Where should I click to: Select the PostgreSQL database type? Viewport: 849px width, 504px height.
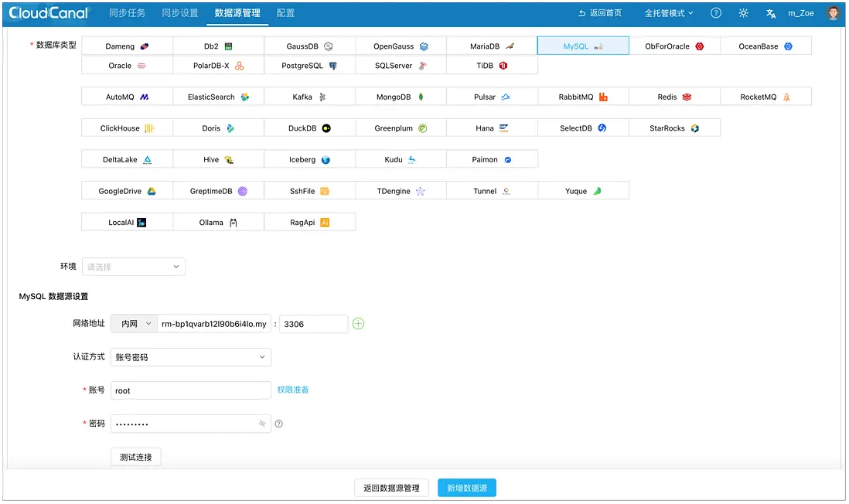[x=310, y=66]
